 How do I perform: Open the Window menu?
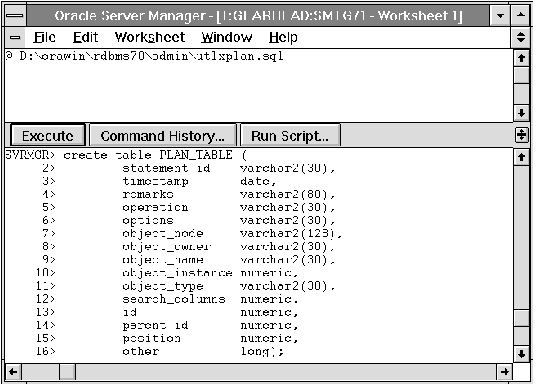coord(227,37)
